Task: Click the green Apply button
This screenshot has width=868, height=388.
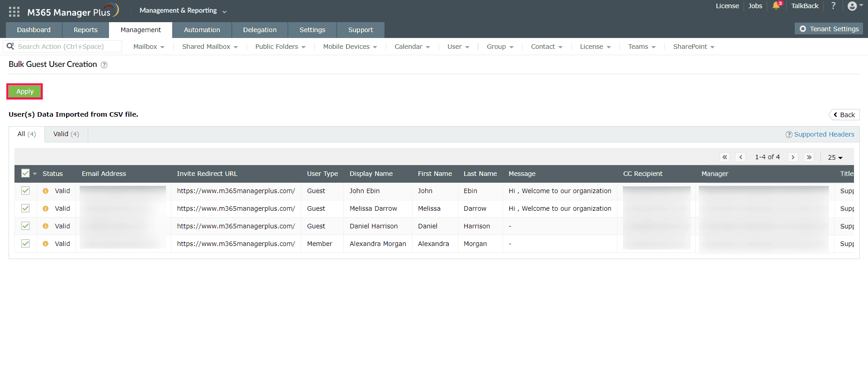Action: point(25,91)
